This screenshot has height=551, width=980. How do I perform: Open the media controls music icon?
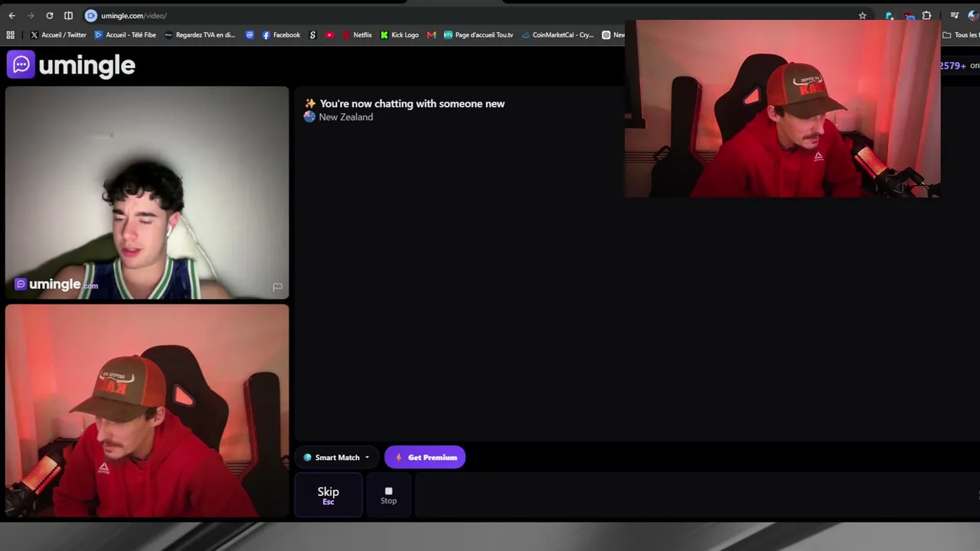[x=954, y=15]
